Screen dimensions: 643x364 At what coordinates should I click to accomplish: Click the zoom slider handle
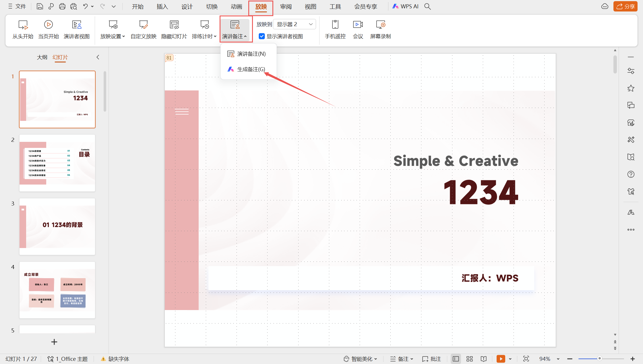[599, 359]
